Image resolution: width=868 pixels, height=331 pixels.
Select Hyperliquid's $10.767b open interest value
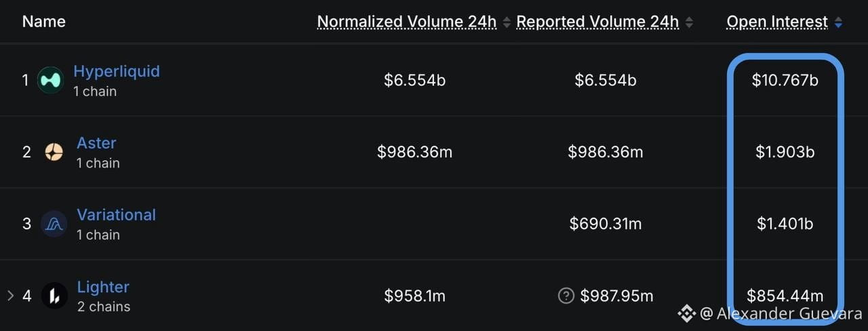785,81
